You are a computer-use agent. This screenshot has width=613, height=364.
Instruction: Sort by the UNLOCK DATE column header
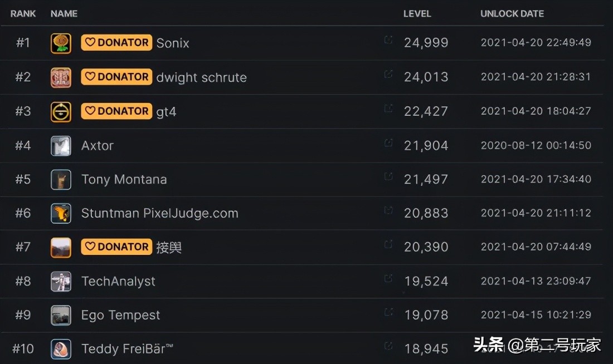coord(512,13)
